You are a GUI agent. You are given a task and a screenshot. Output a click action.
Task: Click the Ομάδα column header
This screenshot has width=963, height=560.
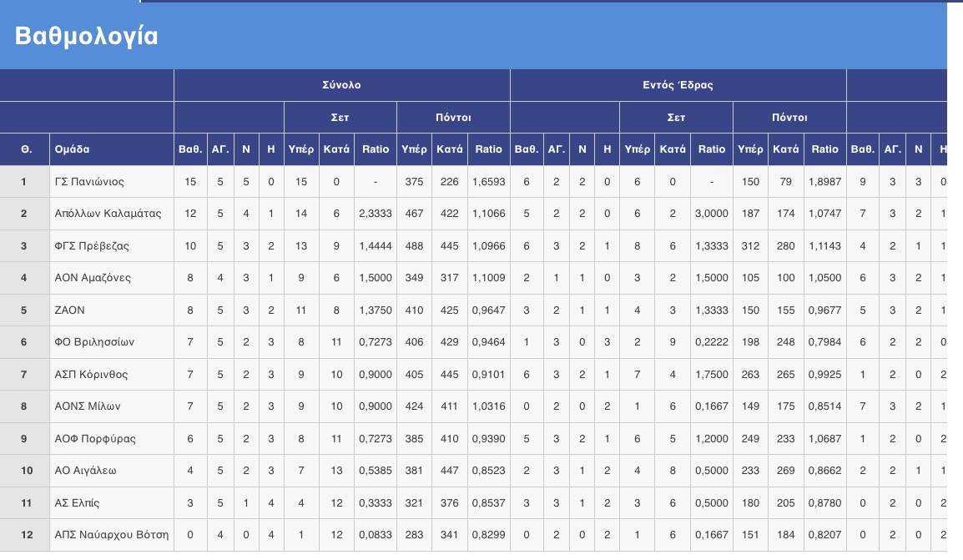pyautogui.click(x=72, y=149)
